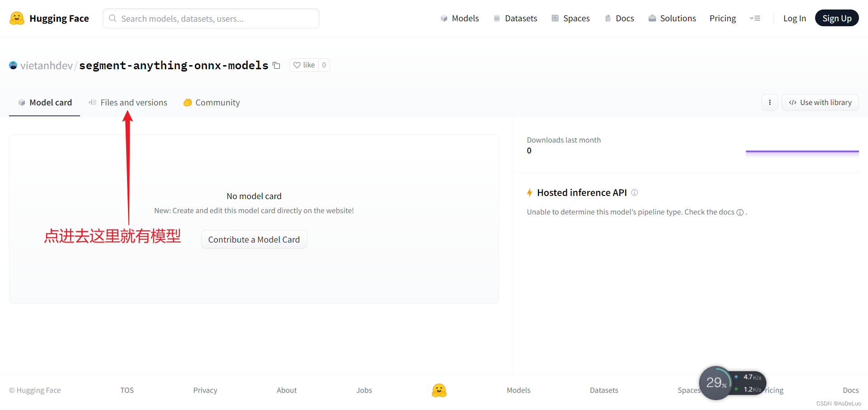Image resolution: width=868 pixels, height=410 pixels.
Task: Click Use with library button
Action: click(x=820, y=102)
